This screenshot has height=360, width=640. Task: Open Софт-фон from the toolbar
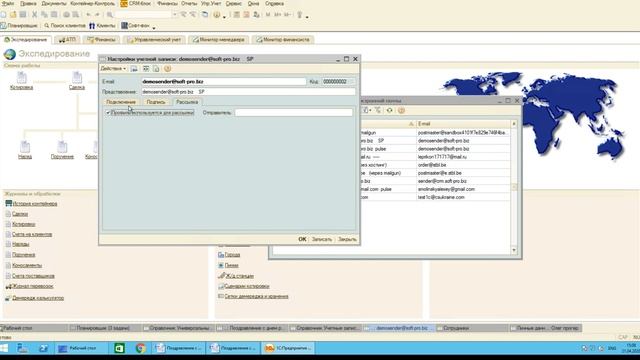click(x=136, y=26)
